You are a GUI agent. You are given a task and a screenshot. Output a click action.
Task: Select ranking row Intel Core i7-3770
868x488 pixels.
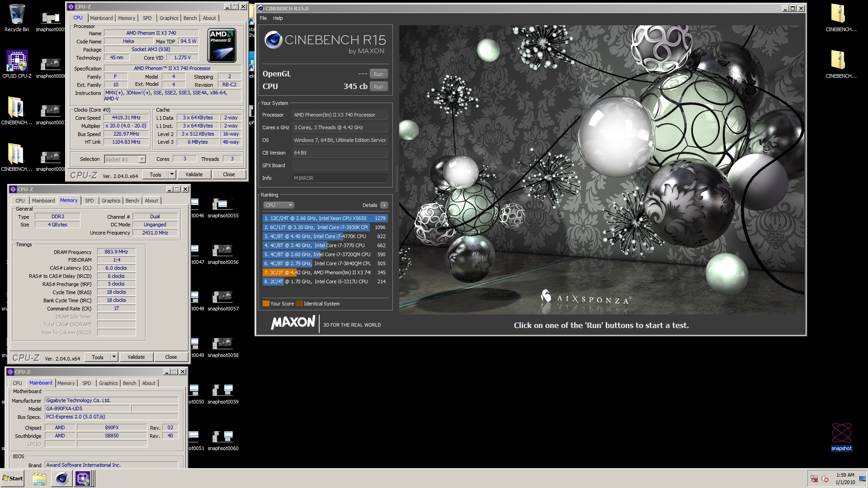pyautogui.click(x=325, y=245)
